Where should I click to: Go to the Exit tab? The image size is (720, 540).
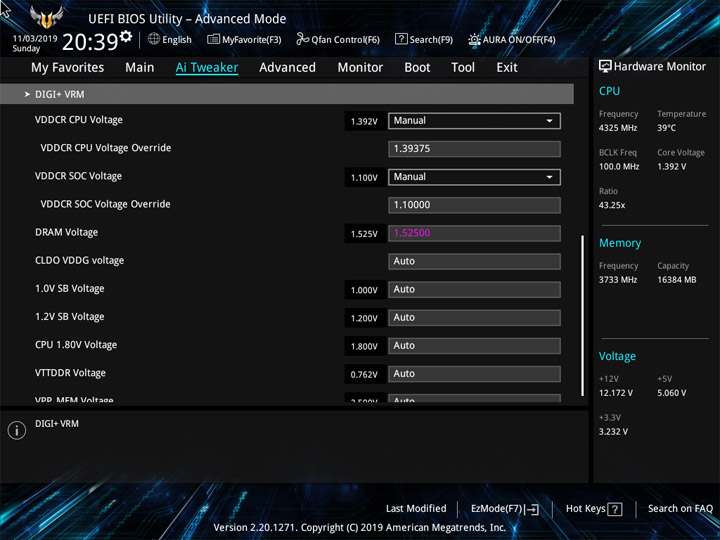[506, 68]
